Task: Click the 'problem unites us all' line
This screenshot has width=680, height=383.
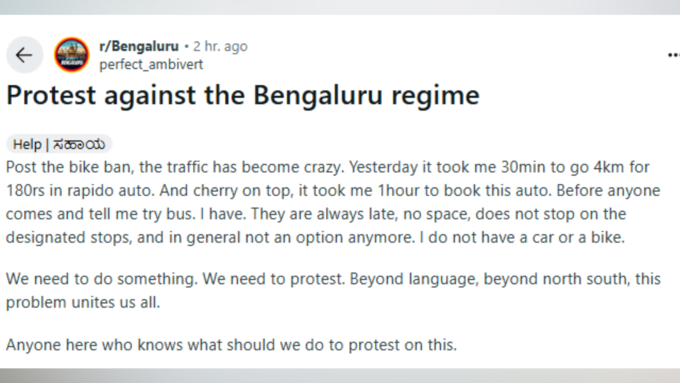Action: click(x=83, y=302)
